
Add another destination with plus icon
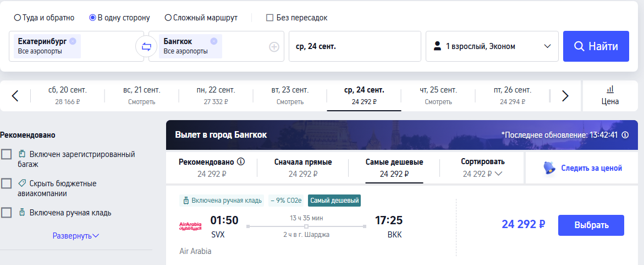(x=274, y=47)
